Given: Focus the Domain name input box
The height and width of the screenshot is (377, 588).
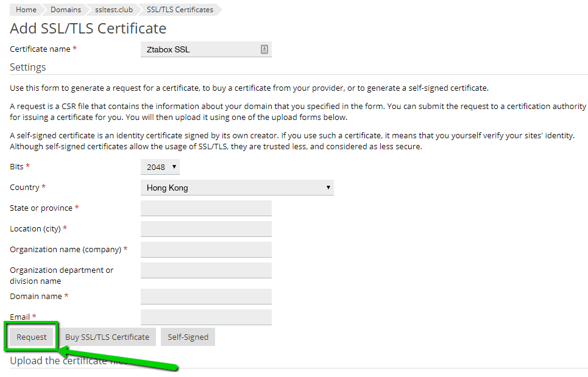Looking at the screenshot, I should point(206,297).
